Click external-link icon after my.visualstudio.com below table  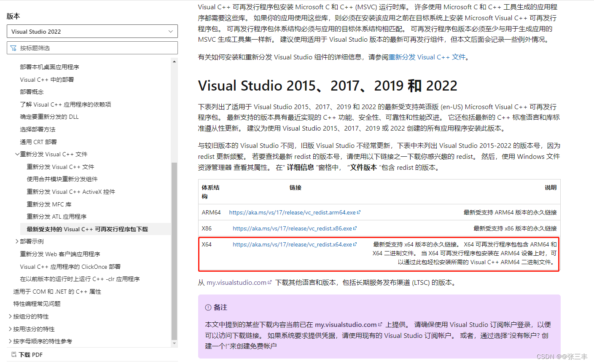coord(270,282)
